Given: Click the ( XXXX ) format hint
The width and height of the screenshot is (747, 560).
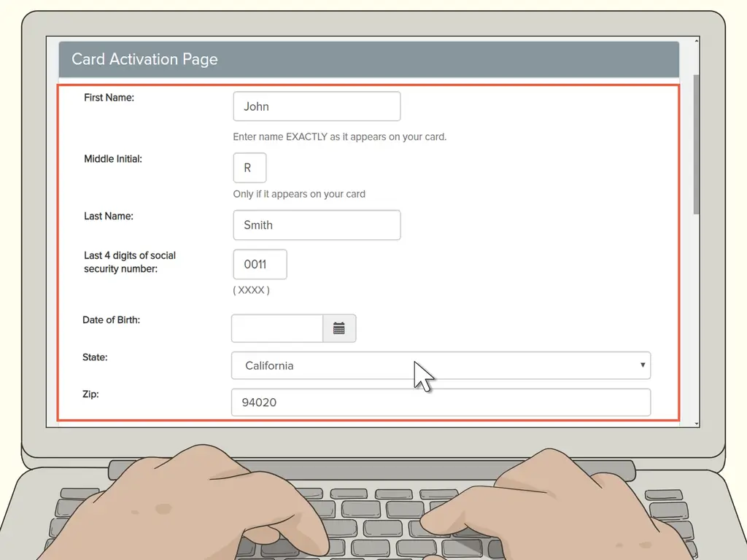Looking at the screenshot, I should (251, 290).
